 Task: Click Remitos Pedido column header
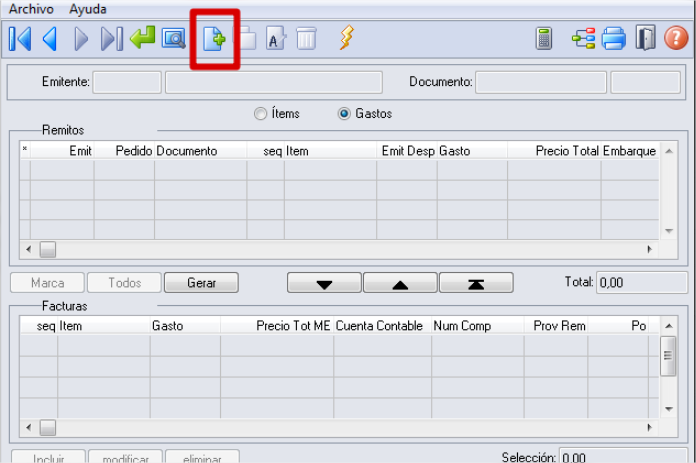tap(124, 151)
